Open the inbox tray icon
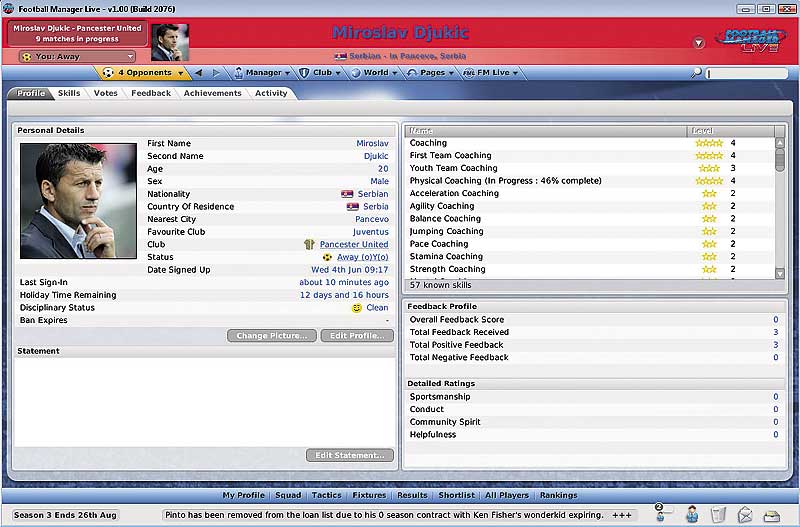800x527 pixels. [x=771, y=515]
